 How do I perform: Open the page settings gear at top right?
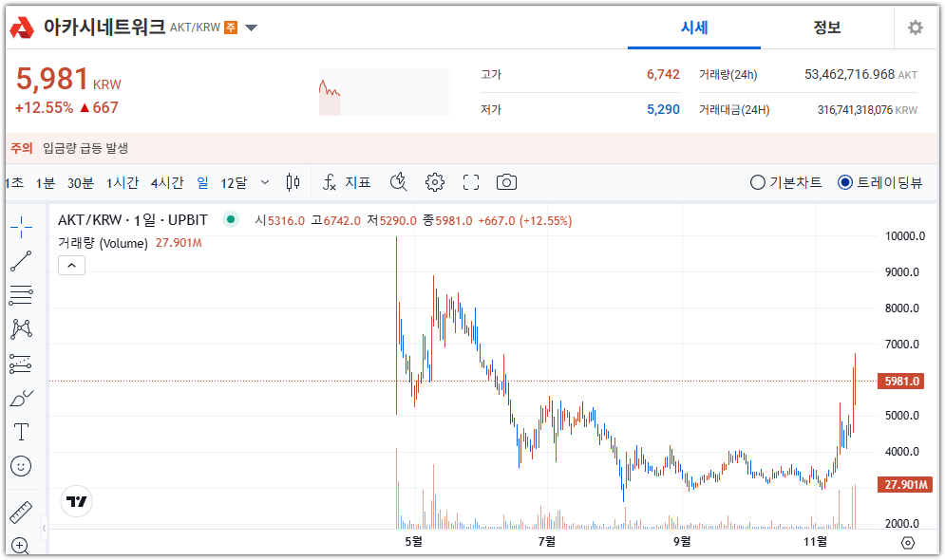[915, 28]
